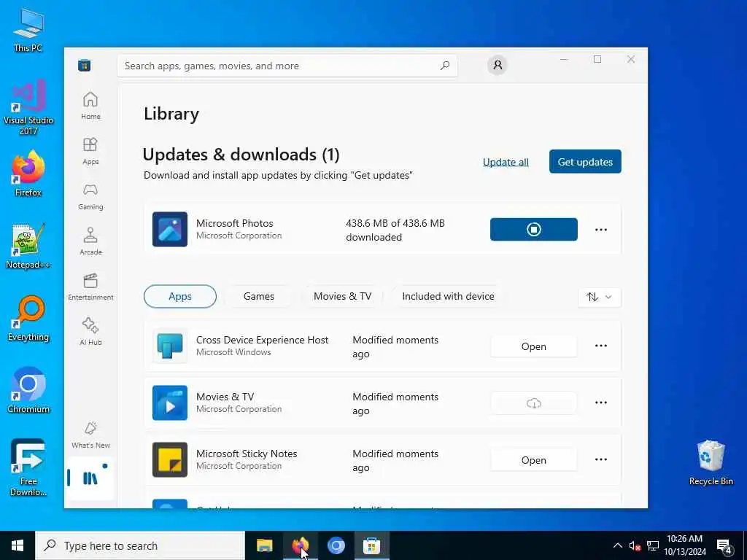Viewport: 747px width, 560px height.
Task: Select the Games filter tab
Action: pos(259,296)
